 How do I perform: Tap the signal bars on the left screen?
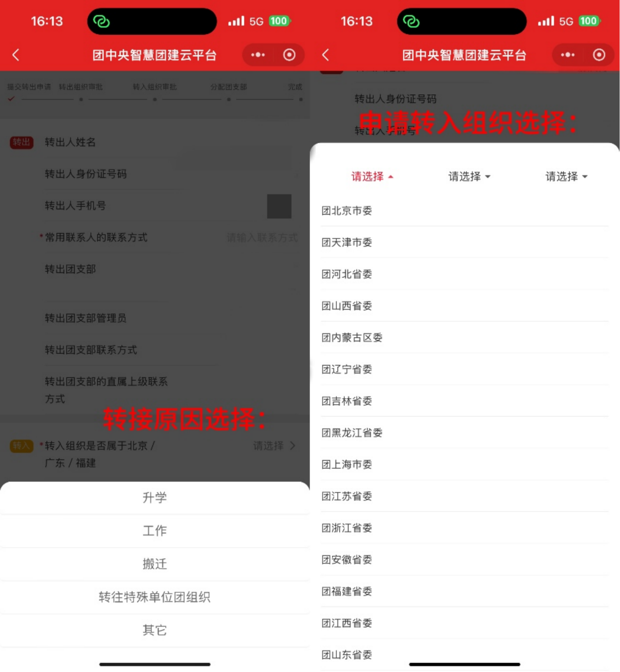point(236,21)
